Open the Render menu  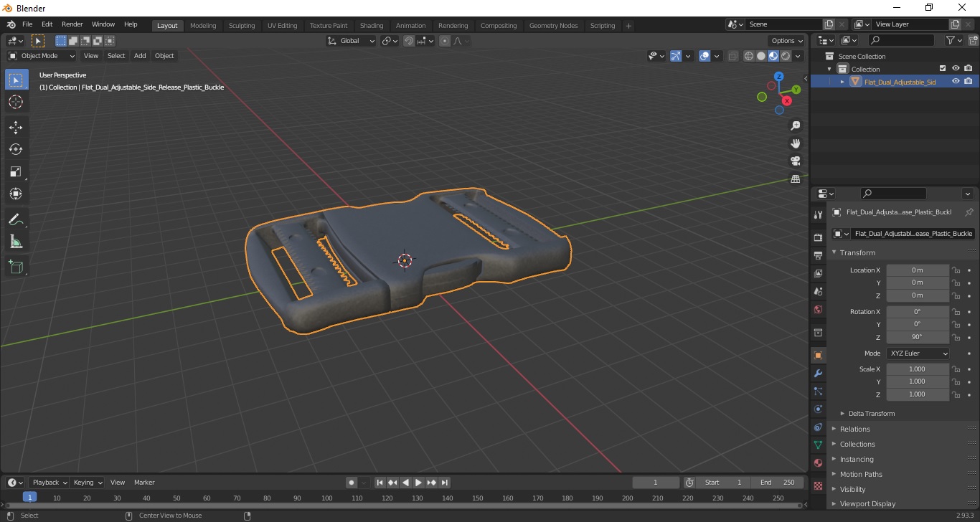72,24
